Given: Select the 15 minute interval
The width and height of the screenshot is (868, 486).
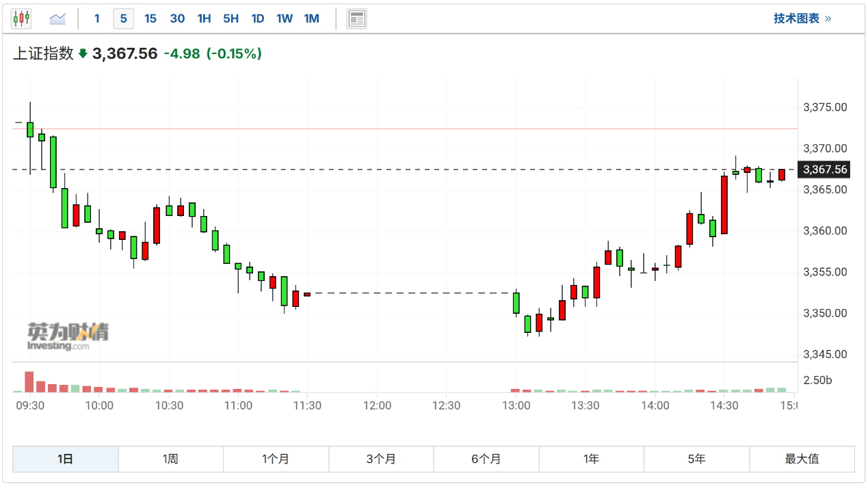Looking at the screenshot, I should [150, 18].
